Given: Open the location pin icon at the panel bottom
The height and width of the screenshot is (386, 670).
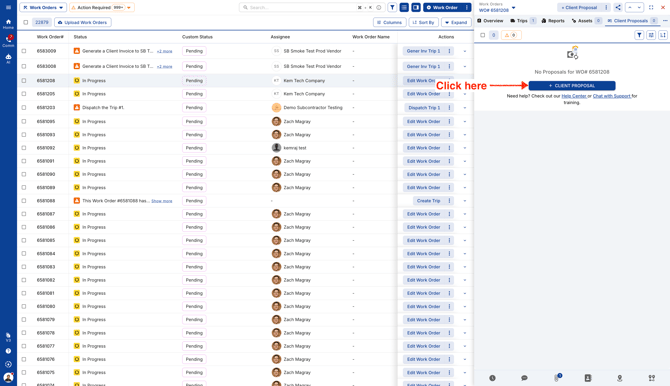Looking at the screenshot, I should click(620, 378).
